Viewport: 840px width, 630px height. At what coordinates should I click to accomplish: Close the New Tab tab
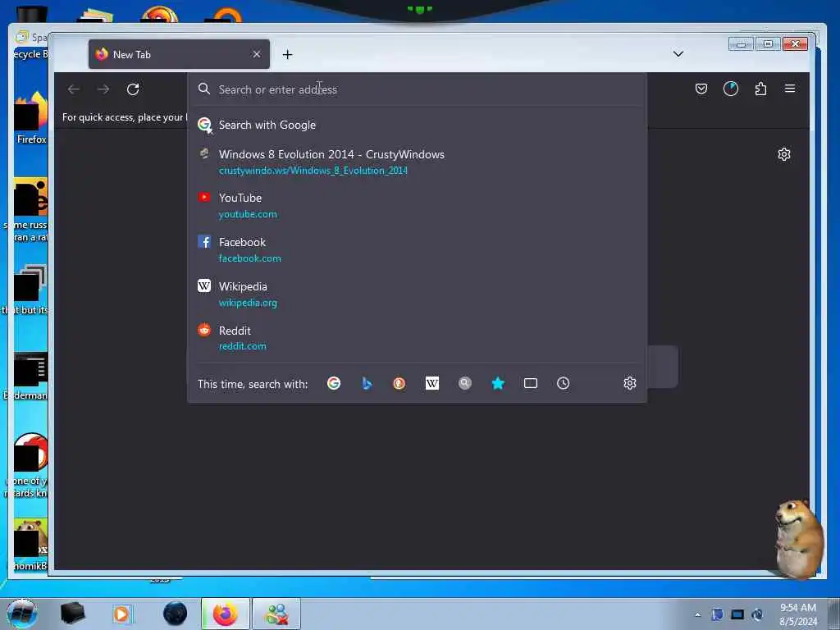point(257,54)
